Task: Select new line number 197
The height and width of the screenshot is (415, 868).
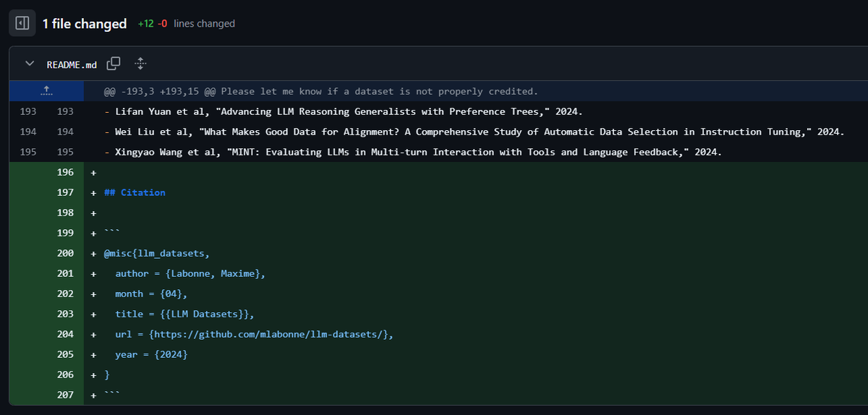Action: (x=65, y=192)
